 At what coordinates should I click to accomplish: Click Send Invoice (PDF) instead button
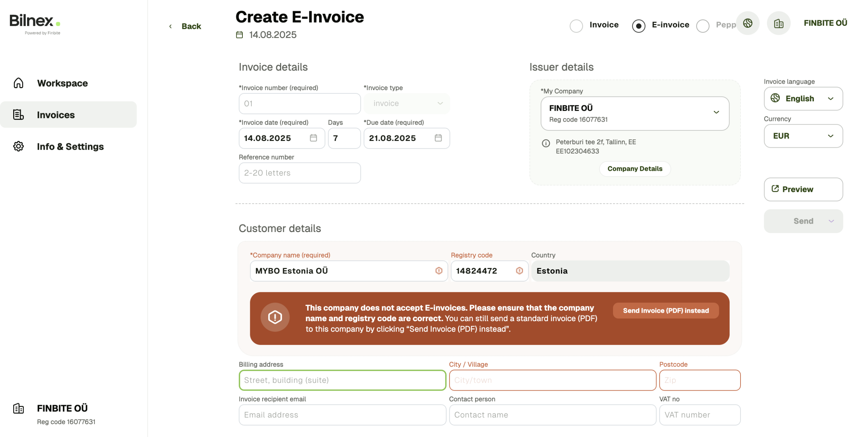click(x=667, y=311)
